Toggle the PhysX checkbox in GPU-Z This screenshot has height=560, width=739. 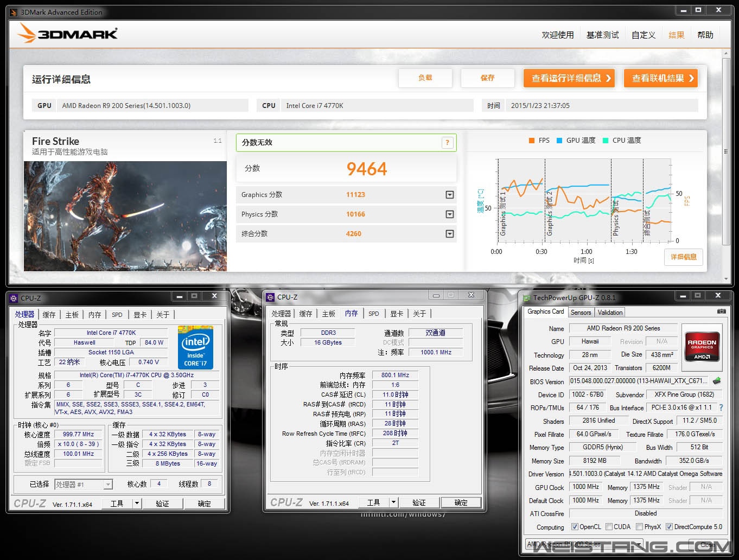point(640,527)
